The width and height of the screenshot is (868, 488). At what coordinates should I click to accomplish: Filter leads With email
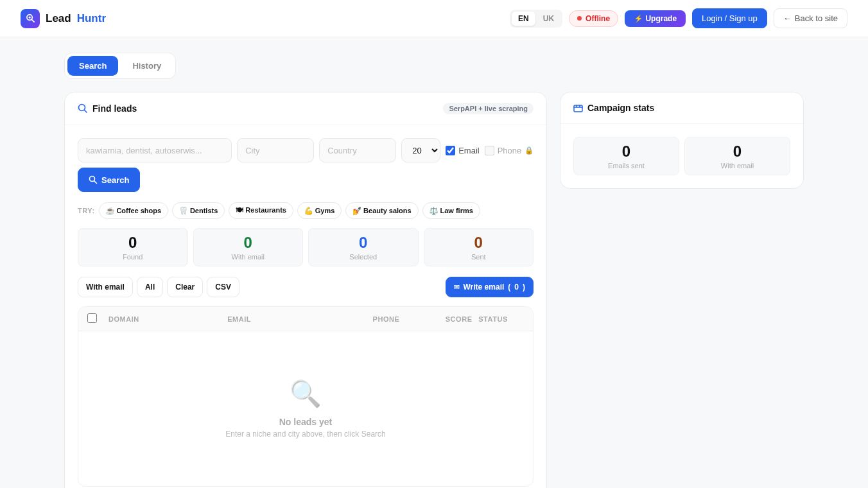pos(105,287)
